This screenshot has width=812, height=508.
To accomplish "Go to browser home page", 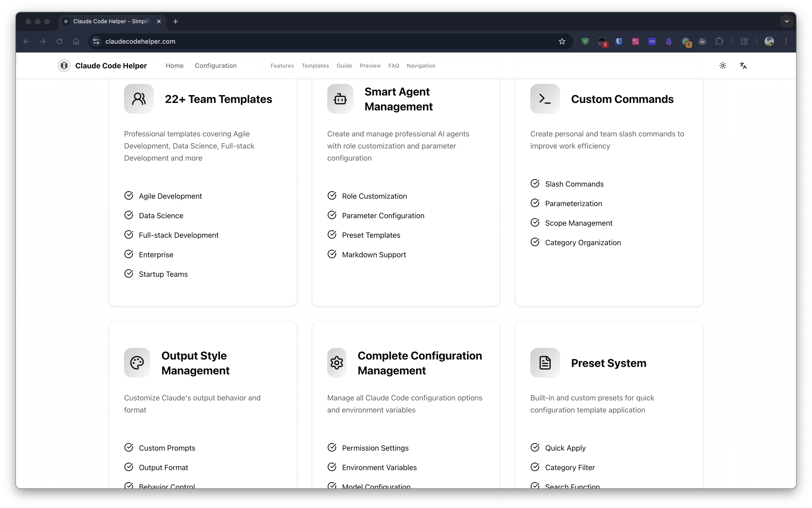I will (76, 41).
